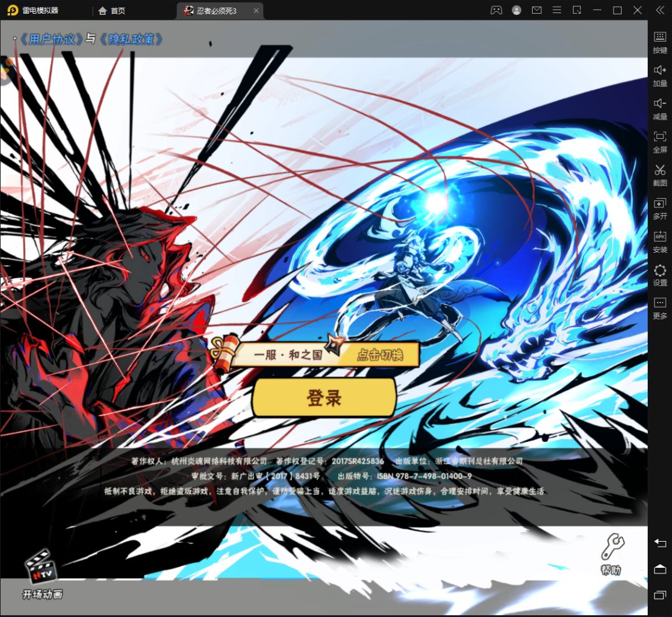Select the 一服·和之国 server banner
This screenshot has height=617, width=672.
(x=287, y=355)
